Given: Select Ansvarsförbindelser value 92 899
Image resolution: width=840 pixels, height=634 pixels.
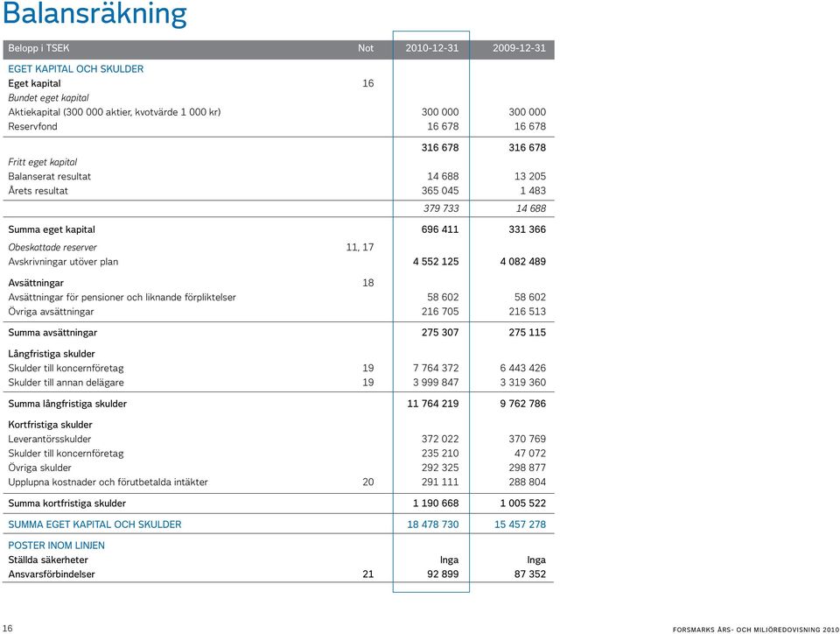Looking at the screenshot, I should pyautogui.click(x=443, y=574).
